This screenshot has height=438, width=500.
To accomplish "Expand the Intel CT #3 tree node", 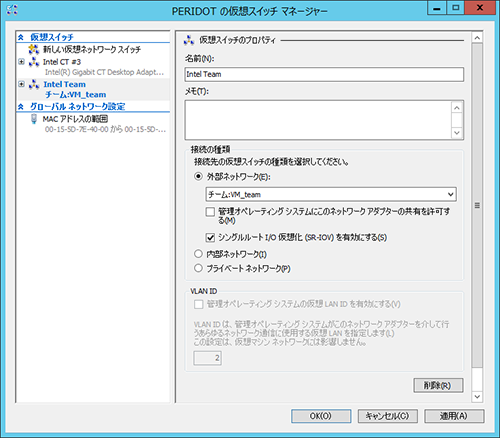I will [x=21, y=62].
